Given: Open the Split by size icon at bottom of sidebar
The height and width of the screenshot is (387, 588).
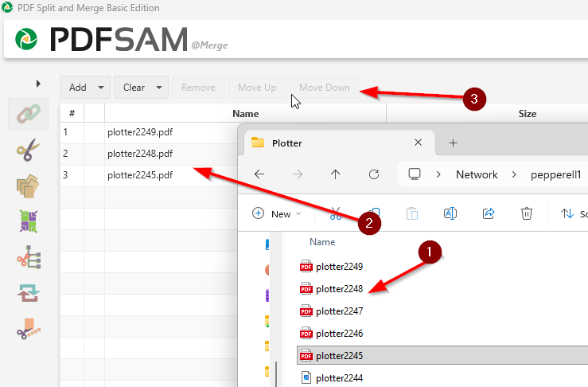Looking at the screenshot, I should tap(29, 329).
